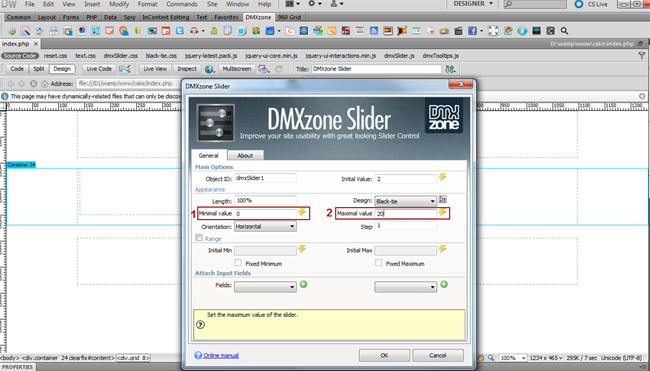
Task: Switch to Code view
Action: click(x=17, y=69)
